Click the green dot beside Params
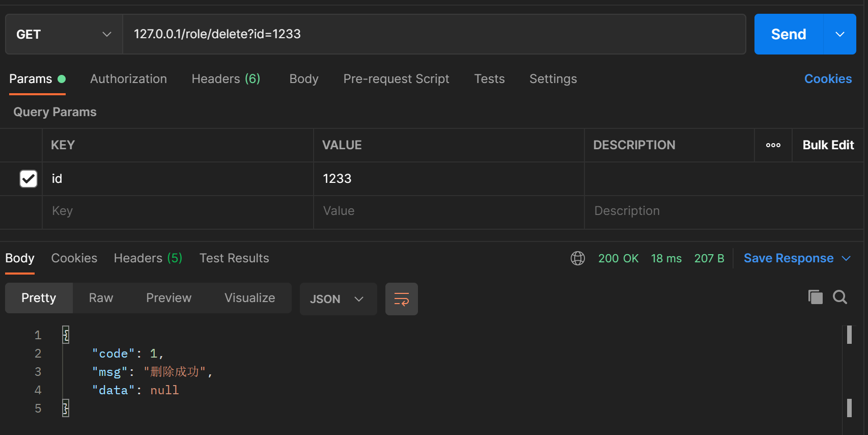The height and width of the screenshot is (435, 868). pyautogui.click(x=62, y=79)
